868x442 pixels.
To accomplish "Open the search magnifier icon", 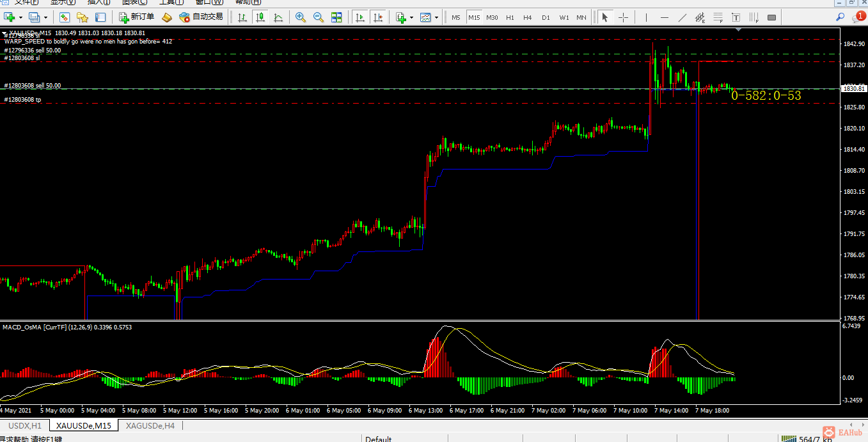I will (840, 17).
